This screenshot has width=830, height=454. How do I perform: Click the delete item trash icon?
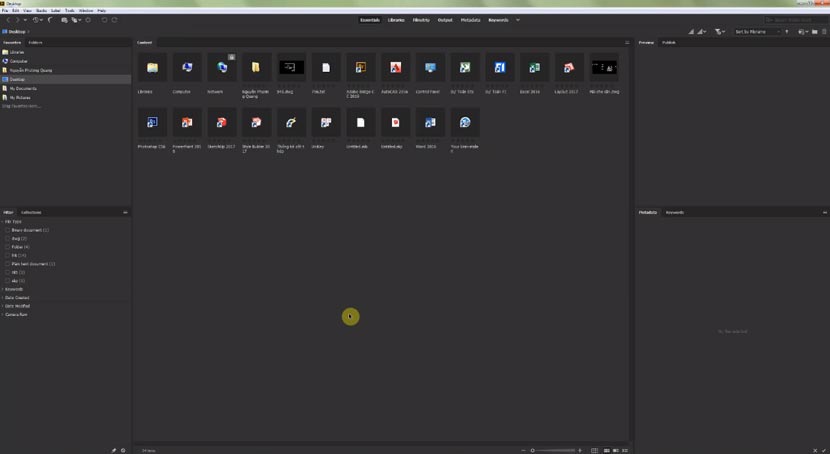pyautogui.click(x=824, y=32)
